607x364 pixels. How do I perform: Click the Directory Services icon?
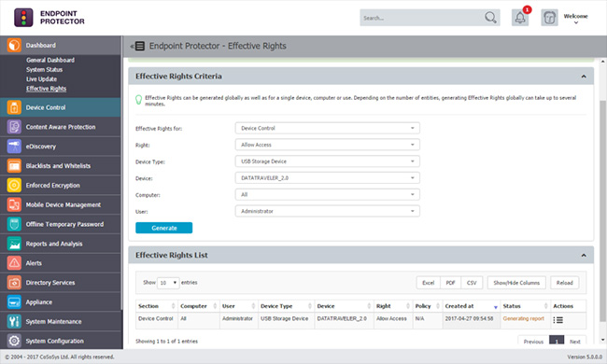pyautogui.click(x=14, y=283)
